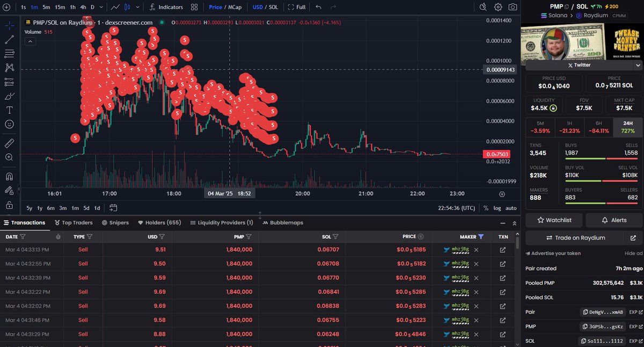Toggle lock all drawing tools
The height and width of the screenshot is (347, 644).
[x=9, y=205]
